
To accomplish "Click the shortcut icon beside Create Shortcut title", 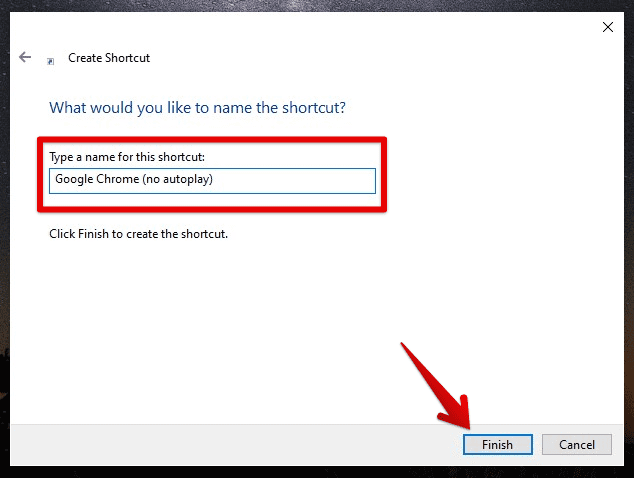I will [x=51, y=61].
